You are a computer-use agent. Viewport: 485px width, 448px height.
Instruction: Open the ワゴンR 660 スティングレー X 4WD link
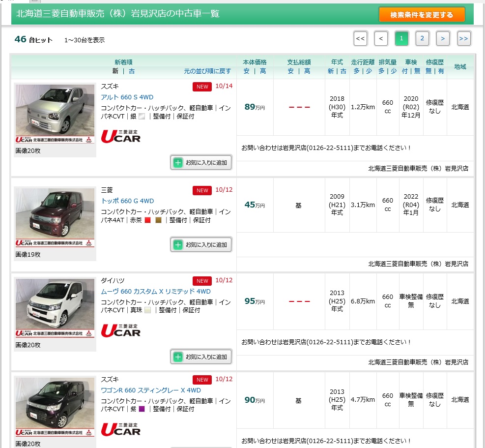point(151,390)
